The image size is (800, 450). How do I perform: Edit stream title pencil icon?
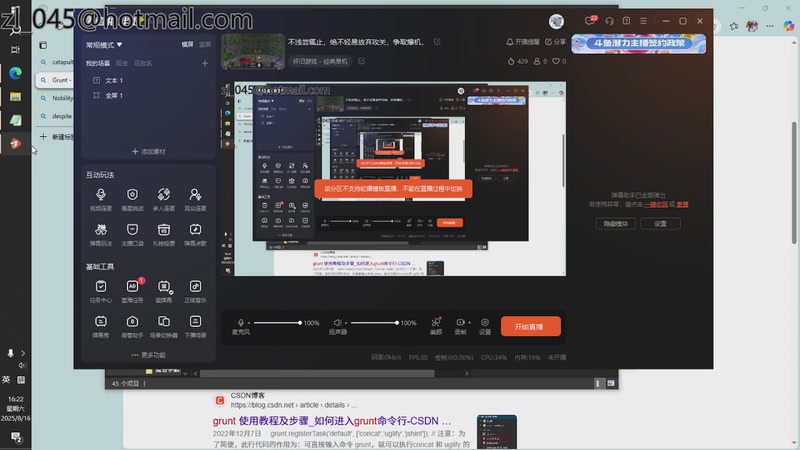437,42
